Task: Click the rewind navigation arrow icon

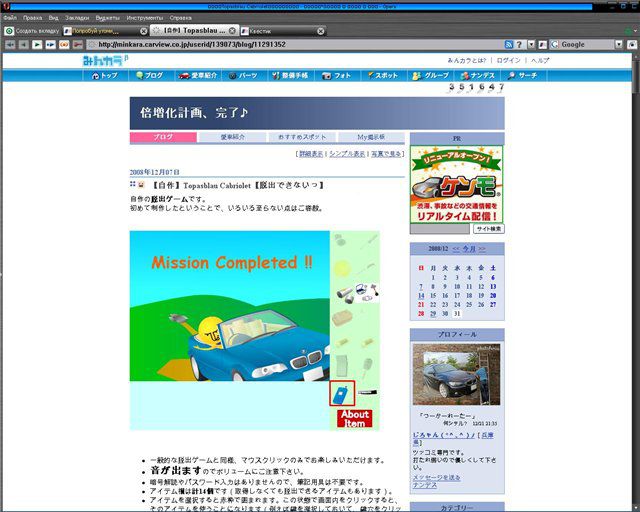Action: point(10,45)
